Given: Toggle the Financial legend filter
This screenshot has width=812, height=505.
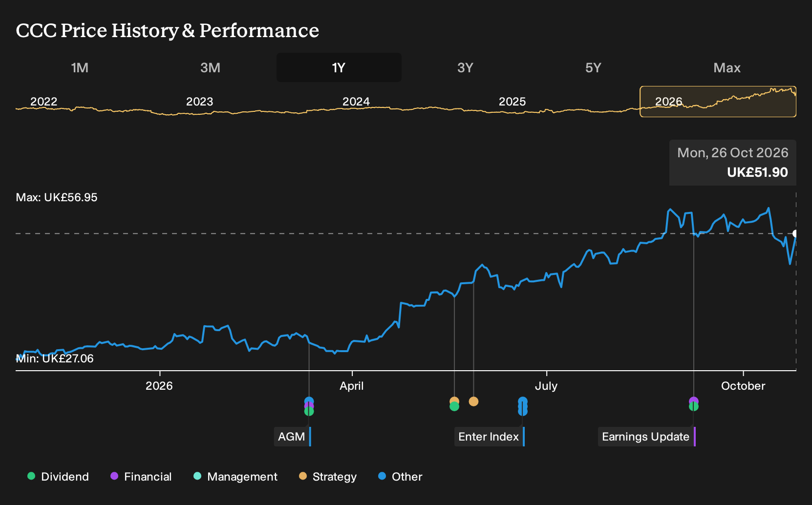Looking at the screenshot, I should [x=141, y=477].
